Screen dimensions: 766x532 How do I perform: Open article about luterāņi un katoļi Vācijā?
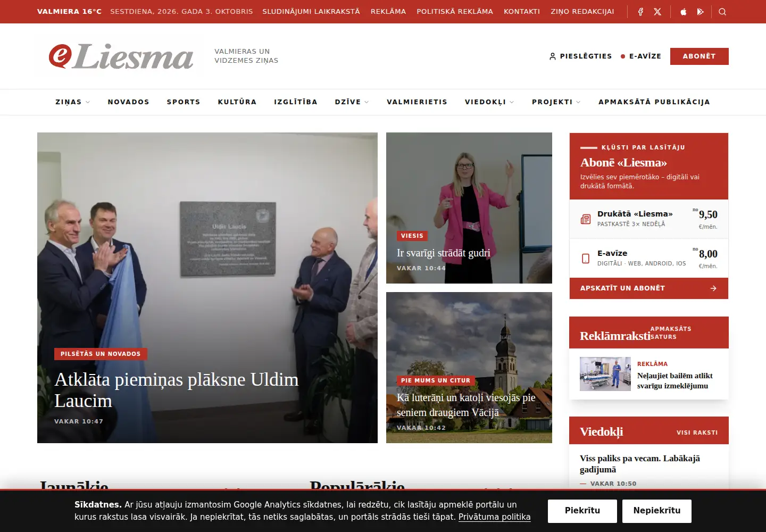point(466,405)
